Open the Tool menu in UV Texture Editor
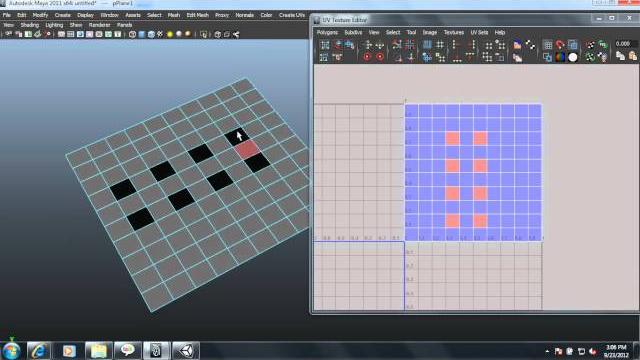Viewport: 640px width, 360px height. click(x=411, y=32)
